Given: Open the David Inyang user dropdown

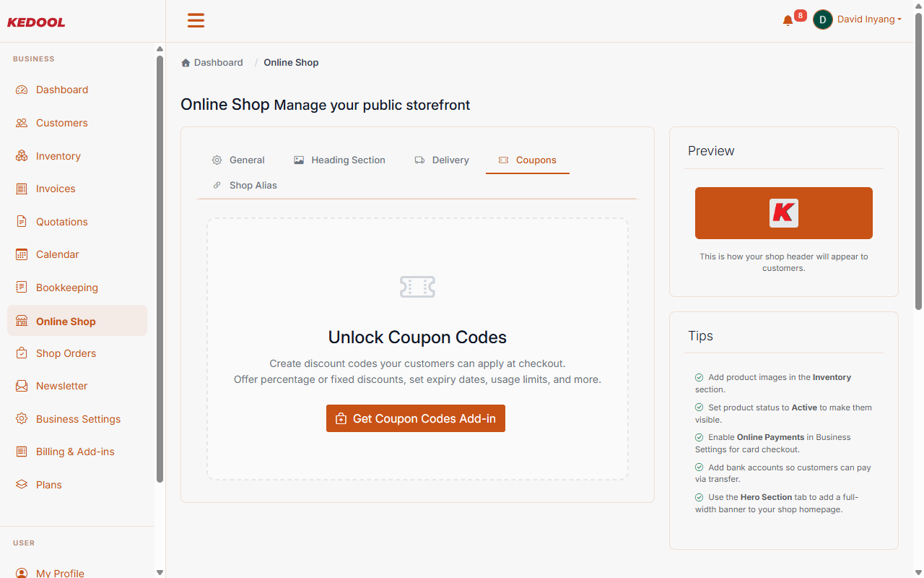Looking at the screenshot, I should (x=869, y=20).
